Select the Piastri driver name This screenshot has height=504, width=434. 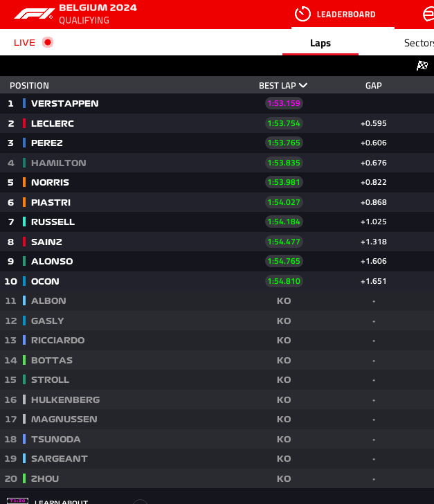(51, 202)
